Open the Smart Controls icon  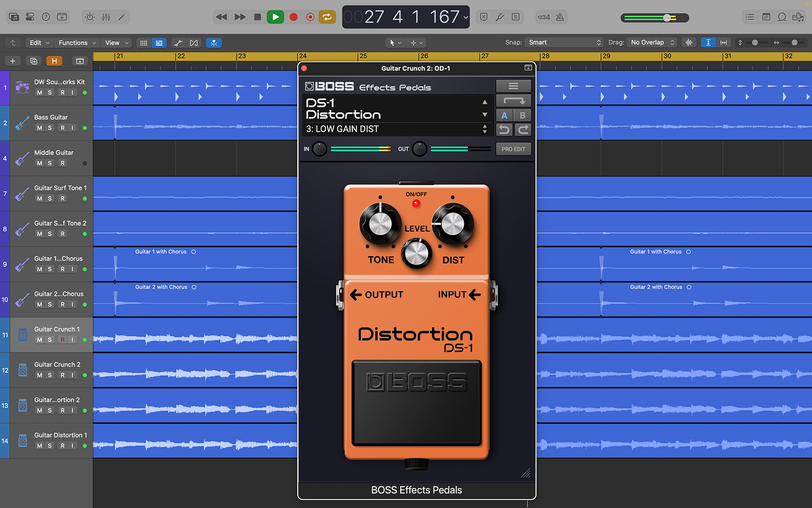click(x=90, y=17)
